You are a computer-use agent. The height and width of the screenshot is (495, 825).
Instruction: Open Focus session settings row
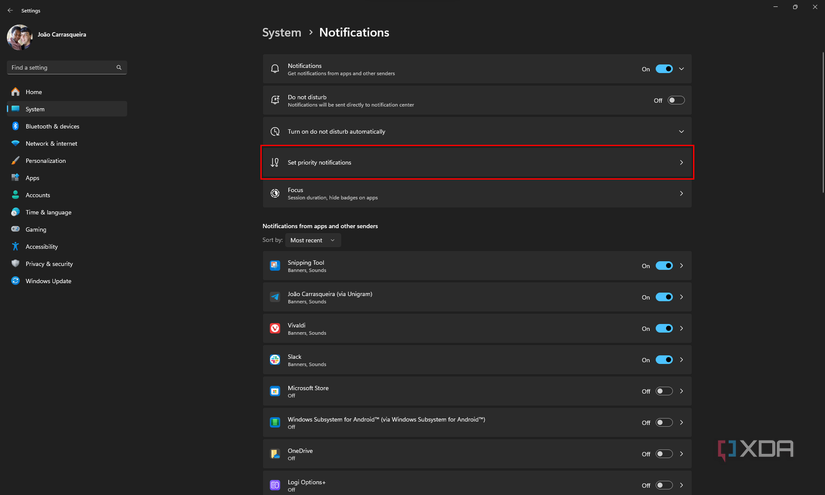(x=476, y=193)
